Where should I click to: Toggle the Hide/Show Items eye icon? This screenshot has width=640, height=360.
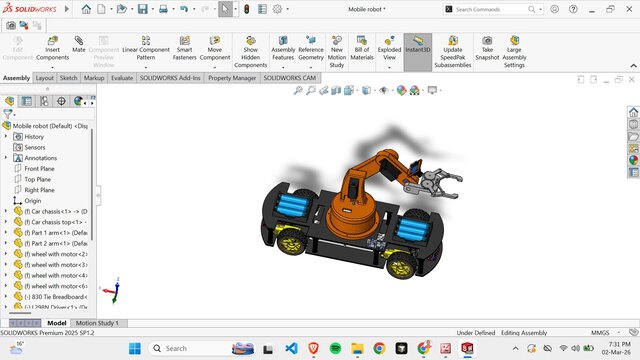(x=384, y=90)
